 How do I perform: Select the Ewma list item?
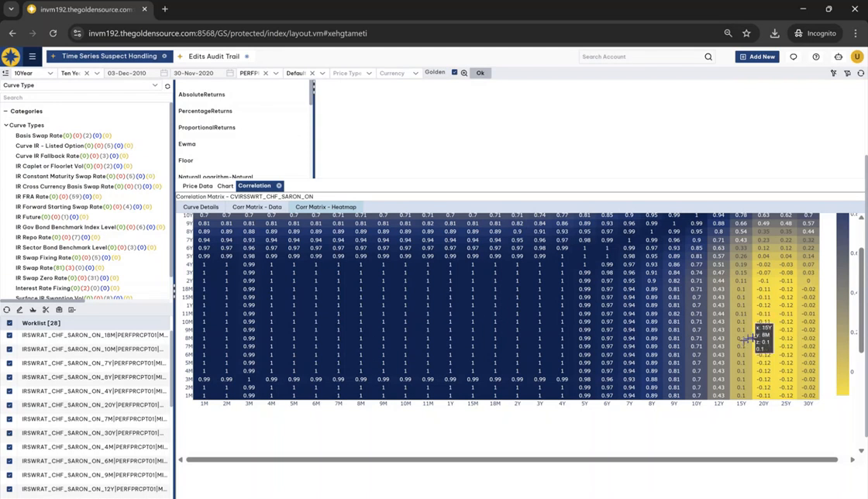187,144
